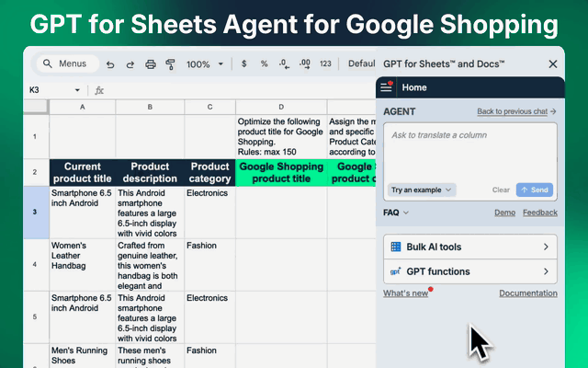Click 'Product description' header cell
The image size is (588, 368).
point(150,172)
